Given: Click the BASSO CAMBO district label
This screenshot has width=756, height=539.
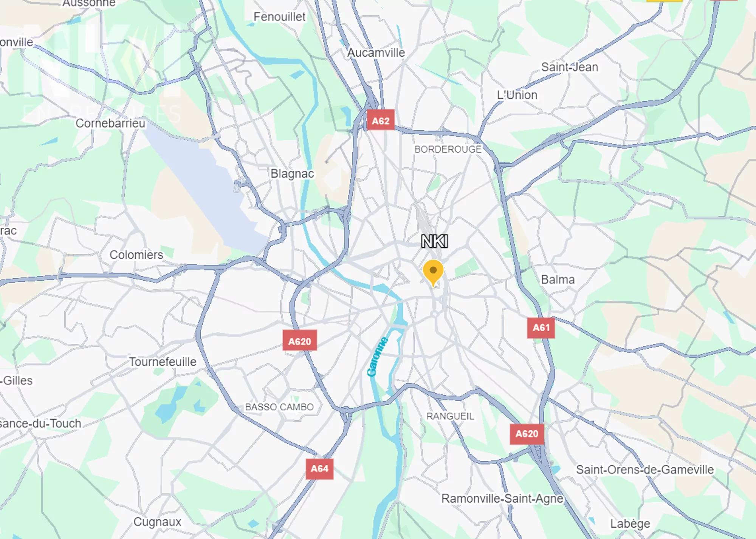Looking at the screenshot, I should (279, 407).
